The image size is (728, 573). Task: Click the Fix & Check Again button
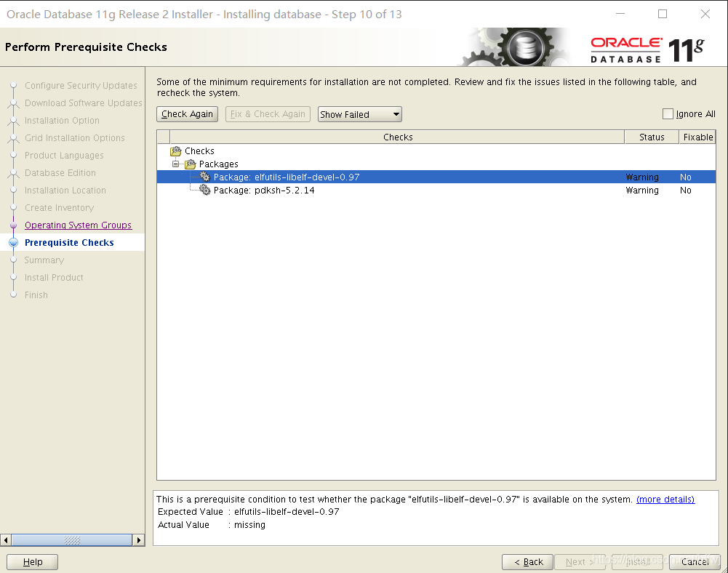coord(268,114)
